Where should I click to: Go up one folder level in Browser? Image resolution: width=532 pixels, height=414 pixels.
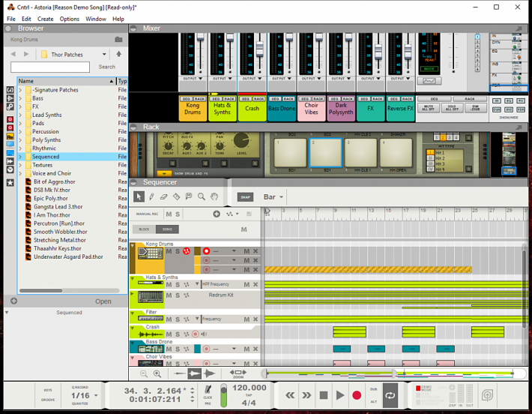[118, 54]
